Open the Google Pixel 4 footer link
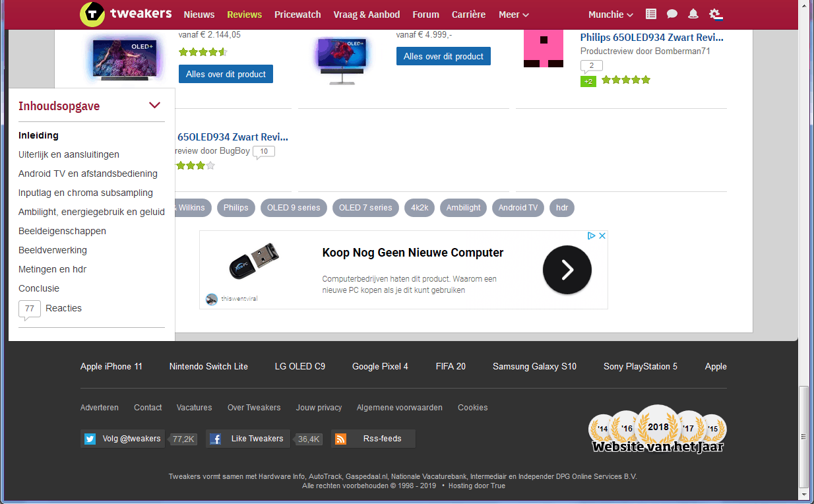 click(380, 366)
